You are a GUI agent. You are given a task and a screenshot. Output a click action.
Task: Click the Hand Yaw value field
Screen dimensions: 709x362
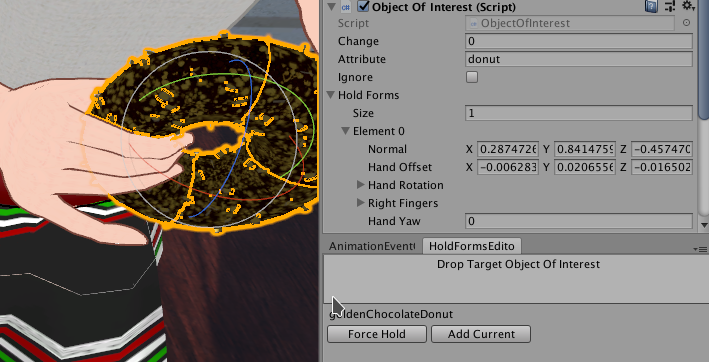(579, 221)
